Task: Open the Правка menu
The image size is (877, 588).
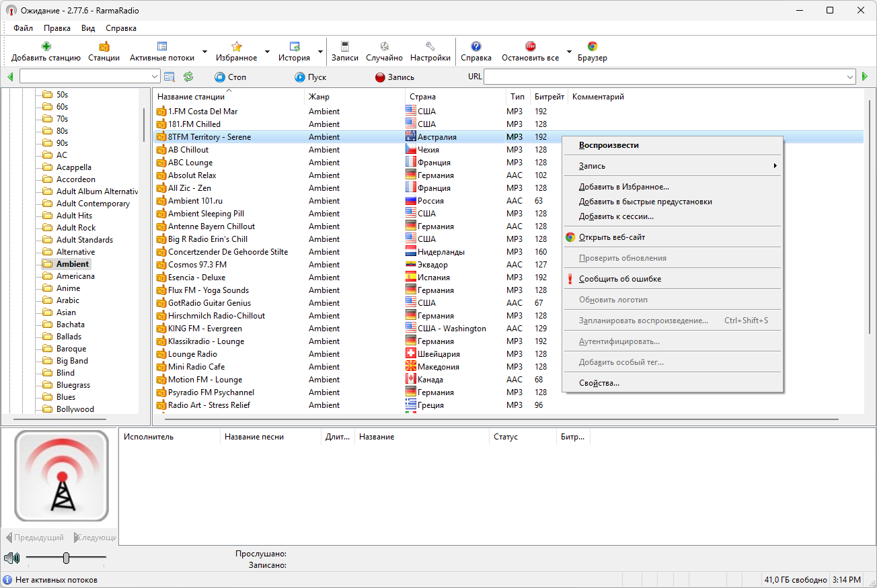Action: coord(57,28)
